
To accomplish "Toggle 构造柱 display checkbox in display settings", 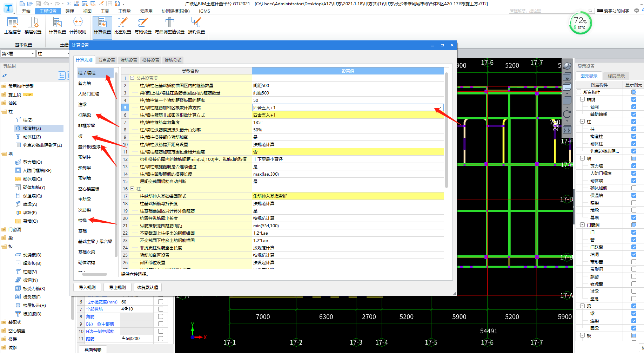I will 634,136.
